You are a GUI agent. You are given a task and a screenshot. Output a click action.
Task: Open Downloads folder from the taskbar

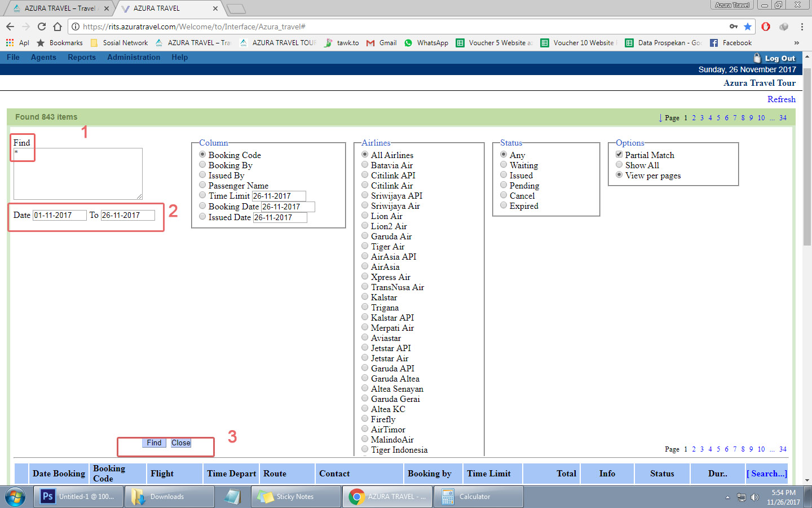(x=169, y=497)
